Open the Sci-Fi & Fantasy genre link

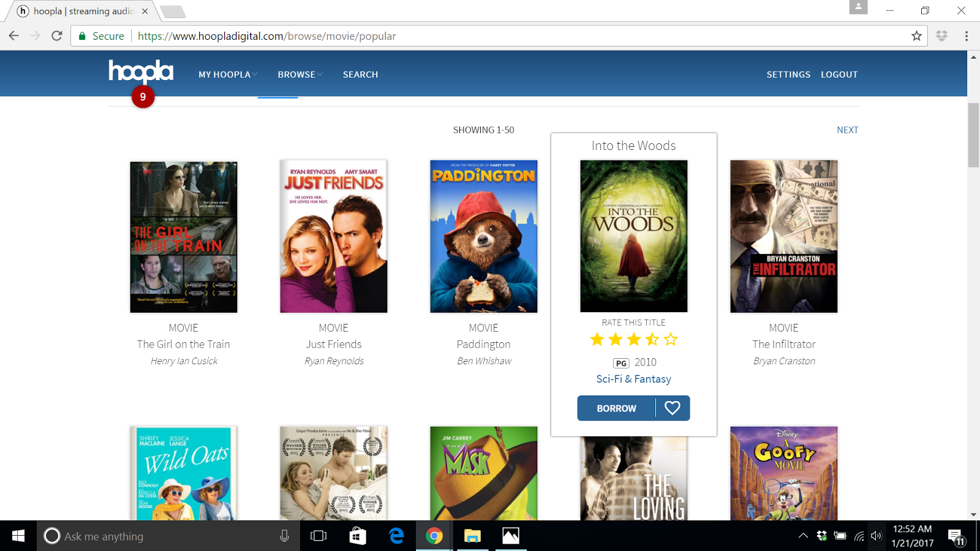(x=634, y=379)
